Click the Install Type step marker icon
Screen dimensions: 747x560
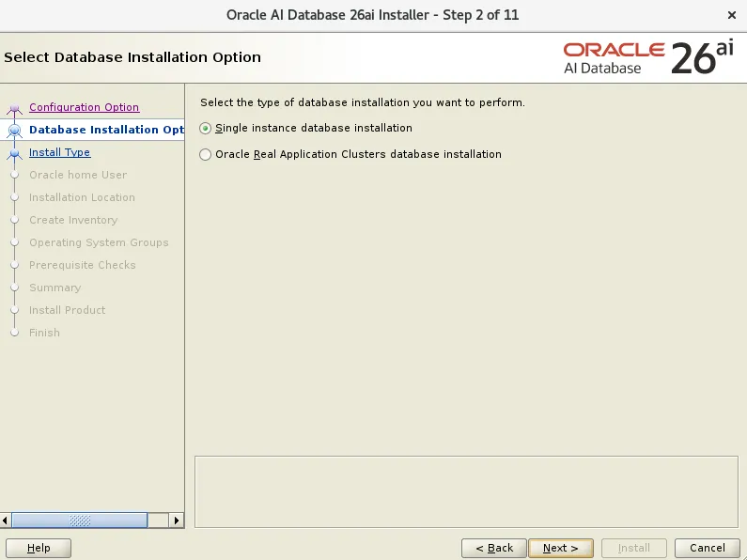14,153
